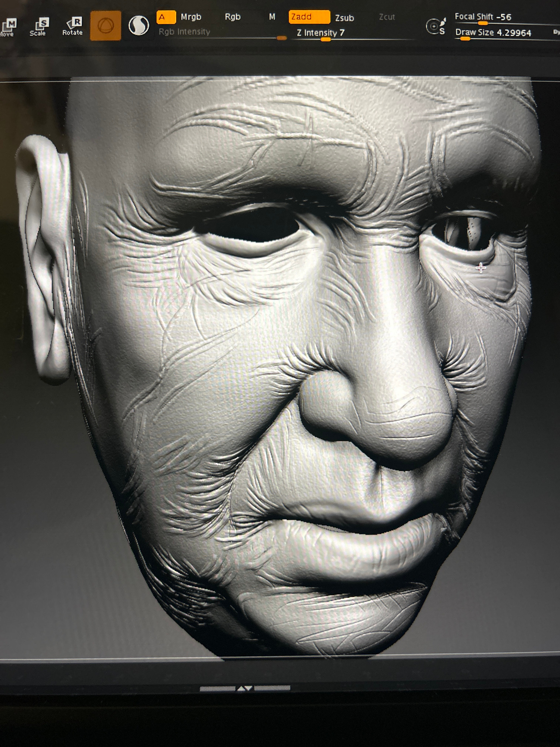Select the Scale transform tool
Image resolution: width=560 pixels, height=747 pixels.
(x=38, y=27)
